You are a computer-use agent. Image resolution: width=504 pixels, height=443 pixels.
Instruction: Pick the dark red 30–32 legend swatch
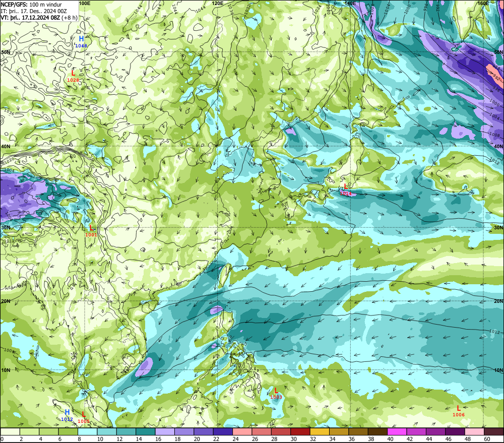(x=300, y=431)
